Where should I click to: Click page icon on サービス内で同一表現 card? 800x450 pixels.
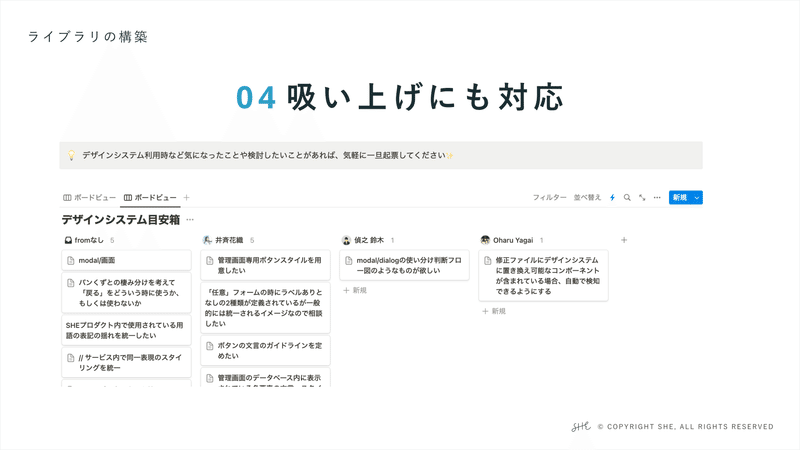(x=71, y=358)
